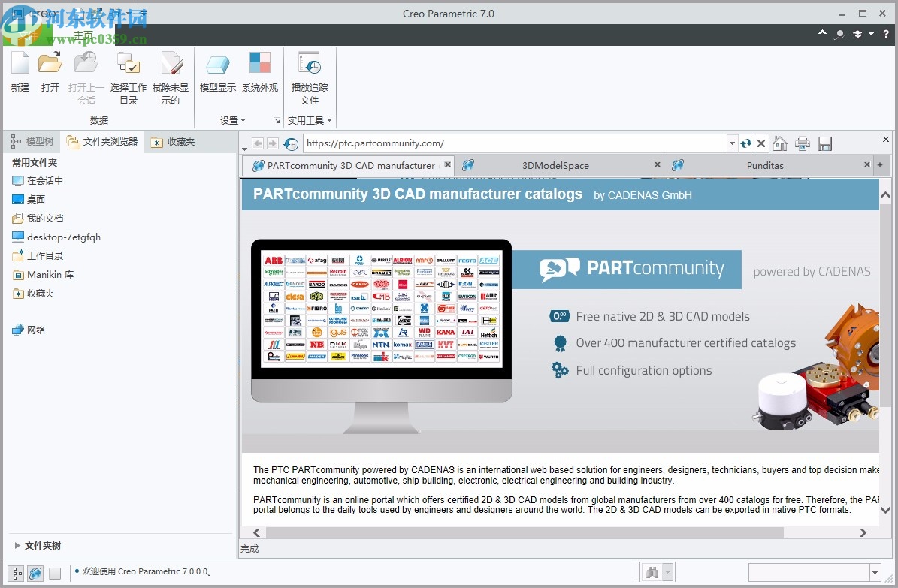Open the URL address history dropdown
The width and height of the screenshot is (898, 588).
[x=732, y=143]
